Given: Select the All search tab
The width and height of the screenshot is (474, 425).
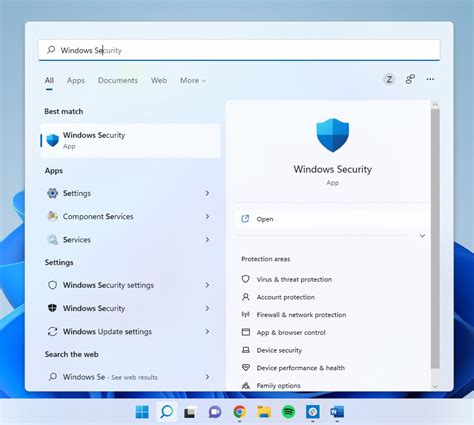Looking at the screenshot, I should (x=49, y=80).
